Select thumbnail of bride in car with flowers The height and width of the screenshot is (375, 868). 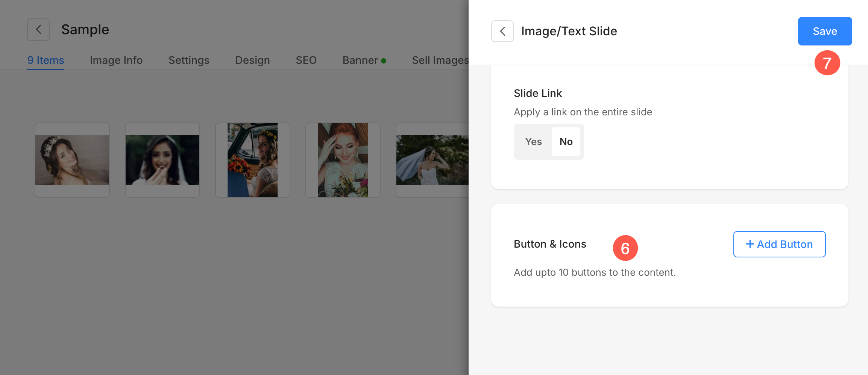[253, 160]
